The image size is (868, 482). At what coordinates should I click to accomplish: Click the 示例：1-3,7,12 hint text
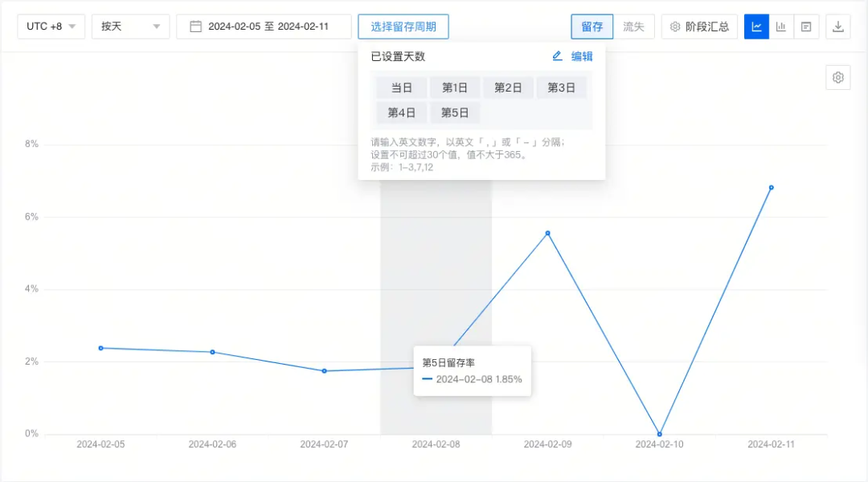(402, 167)
